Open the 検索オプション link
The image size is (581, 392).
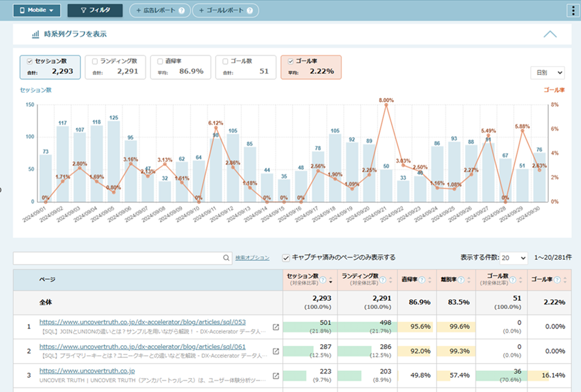click(x=252, y=258)
